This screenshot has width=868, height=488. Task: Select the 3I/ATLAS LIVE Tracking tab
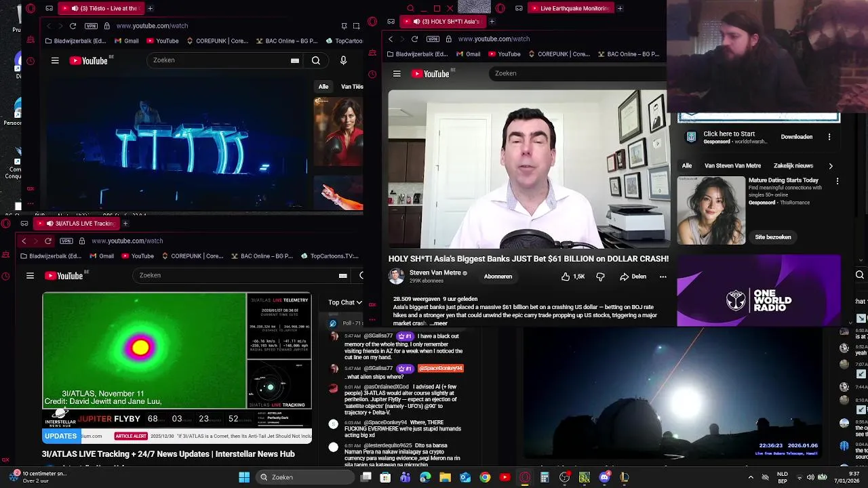tap(77, 223)
